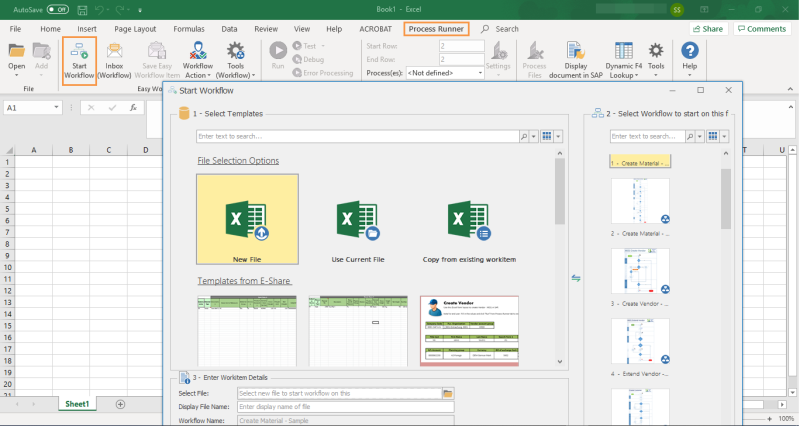Click the Help icon in ribbon

click(689, 59)
